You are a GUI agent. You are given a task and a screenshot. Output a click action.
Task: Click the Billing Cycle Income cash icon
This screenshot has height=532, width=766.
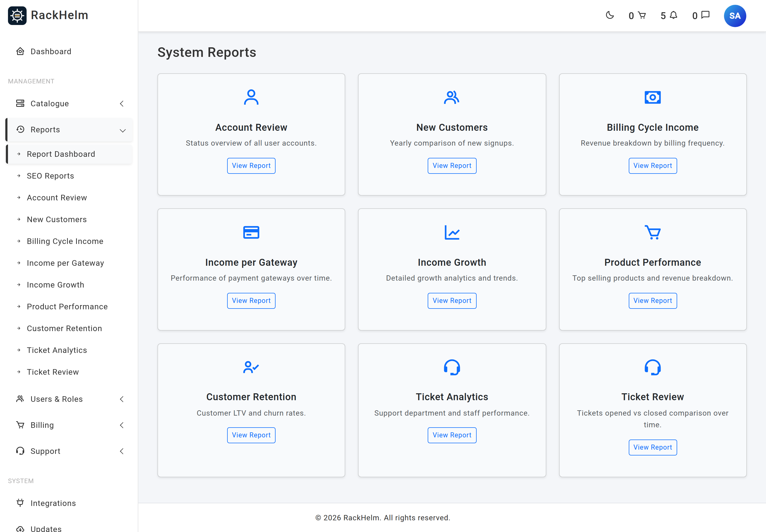(x=652, y=97)
